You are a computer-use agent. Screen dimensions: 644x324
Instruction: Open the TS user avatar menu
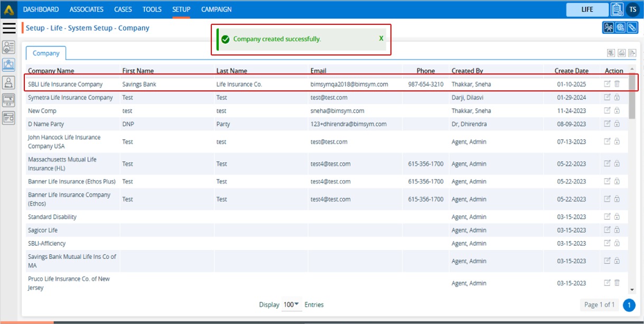(632, 10)
